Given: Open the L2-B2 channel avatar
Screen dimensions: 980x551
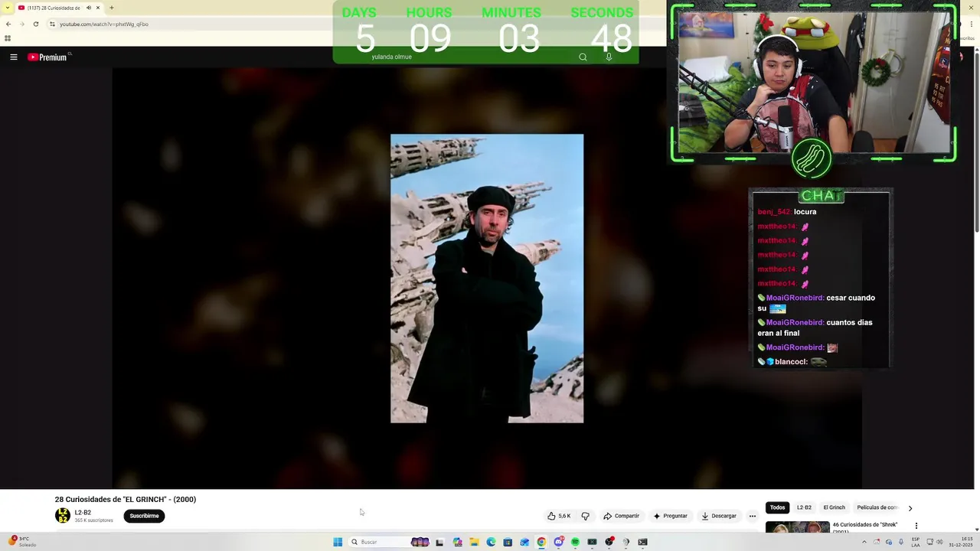Looking at the screenshot, I should pyautogui.click(x=63, y=516).
